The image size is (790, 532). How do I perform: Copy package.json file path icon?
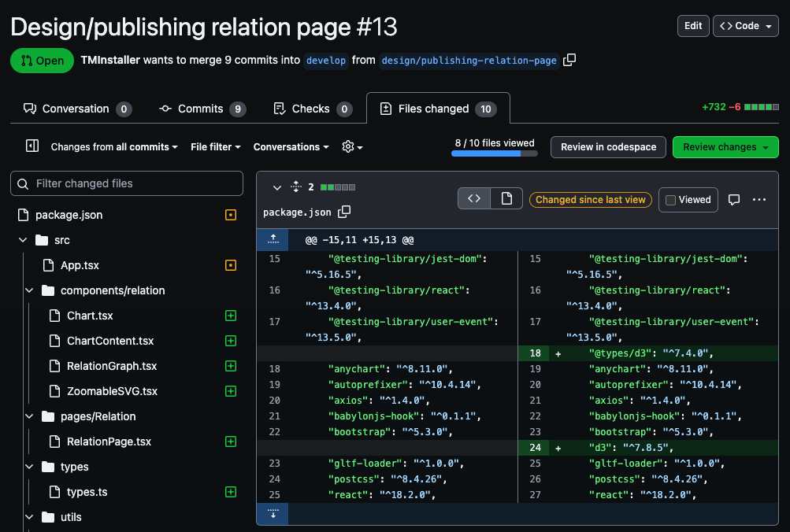click(x=344, y=212)
